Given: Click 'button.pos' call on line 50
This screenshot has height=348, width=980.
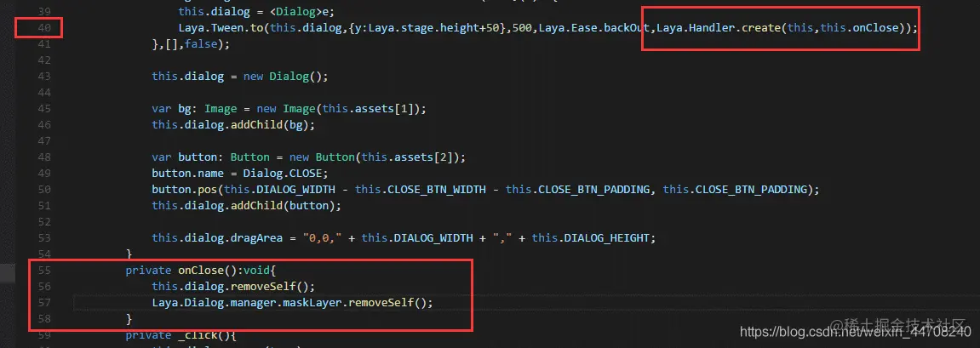Looking at the screenshot, I should (x=185, y=189).
